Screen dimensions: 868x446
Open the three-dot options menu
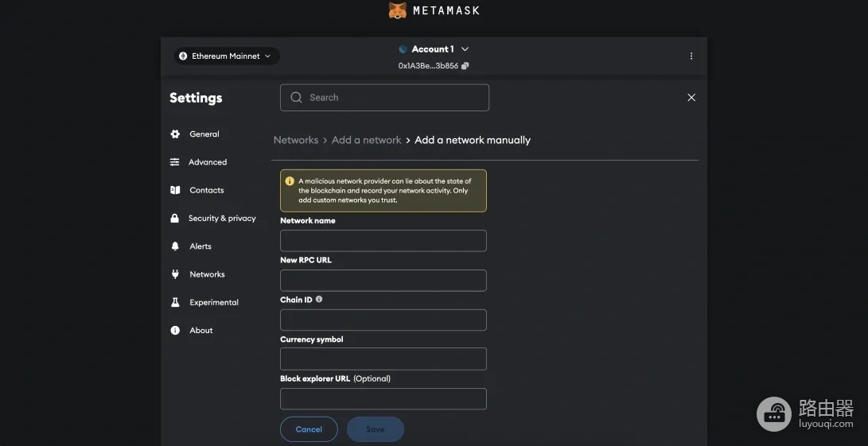(691, 56)
